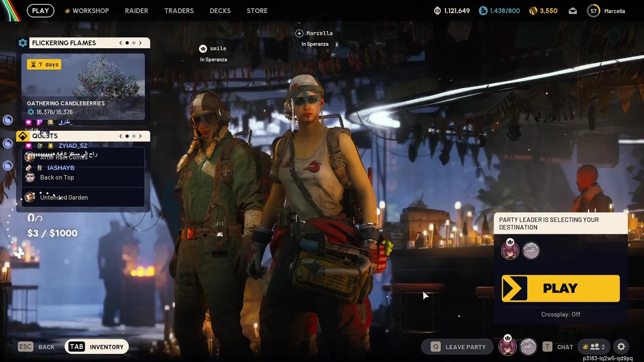
Task: Visit the STORE tab
Action: [x=257, y=11]
